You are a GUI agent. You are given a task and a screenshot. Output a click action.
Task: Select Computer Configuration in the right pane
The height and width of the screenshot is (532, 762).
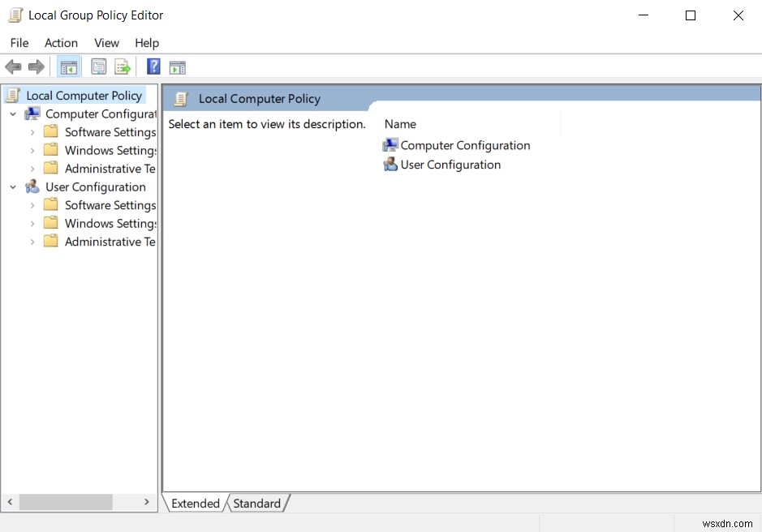(x=463, y=145)
